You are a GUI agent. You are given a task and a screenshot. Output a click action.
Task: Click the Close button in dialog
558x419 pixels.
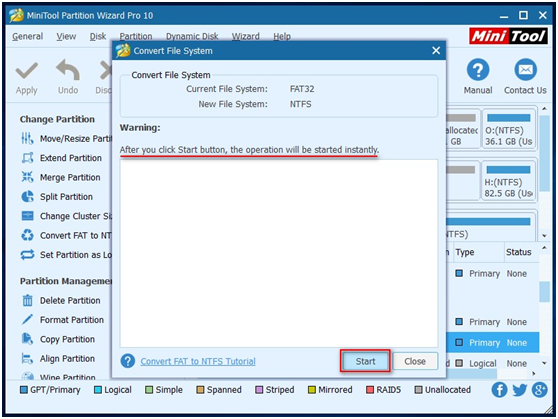[x=415, y=361]
